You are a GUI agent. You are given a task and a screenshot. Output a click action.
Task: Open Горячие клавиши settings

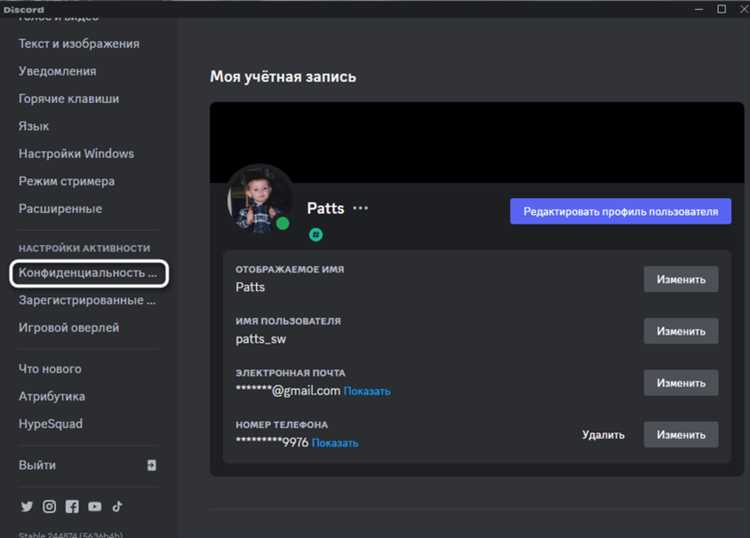[x=69, y=99]
